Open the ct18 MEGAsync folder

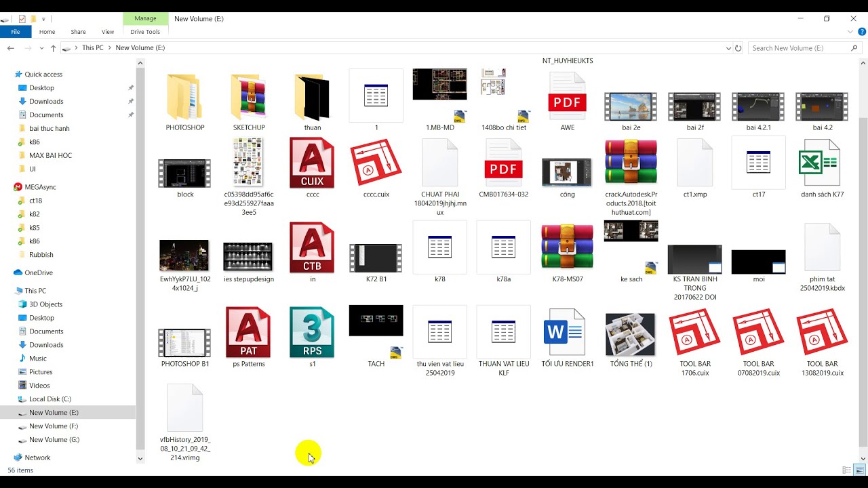tap(35, 201)
